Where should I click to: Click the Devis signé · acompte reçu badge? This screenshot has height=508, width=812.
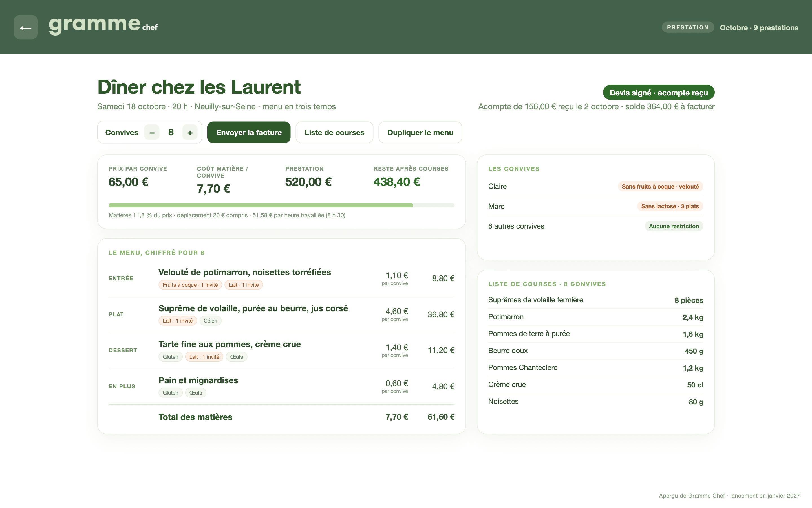[x=658, y=92]
